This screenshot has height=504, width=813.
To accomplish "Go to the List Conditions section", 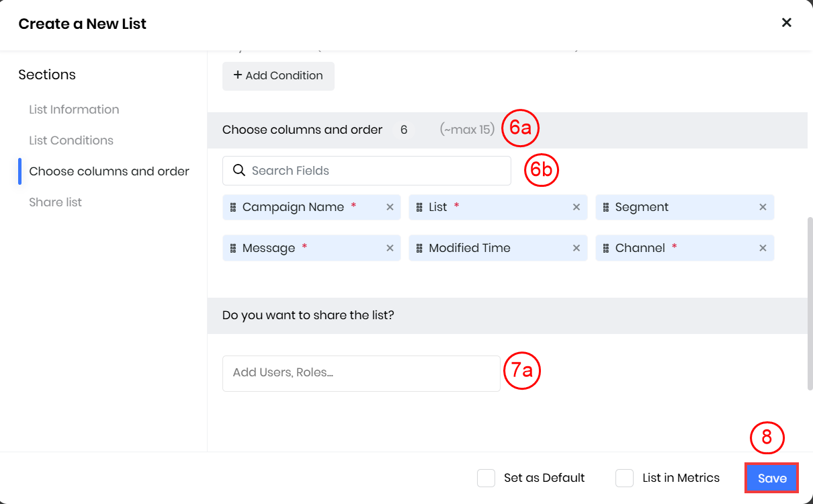I will [x=71, y=140].
